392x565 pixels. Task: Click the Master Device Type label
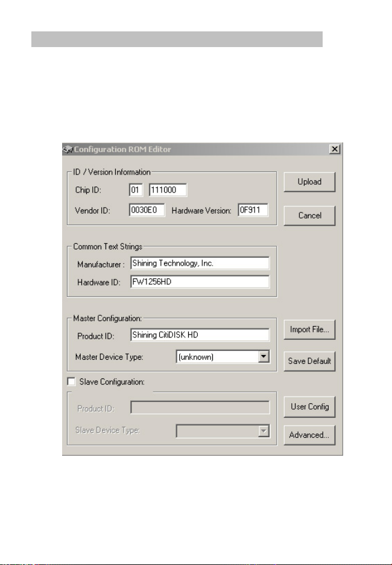pos(109,357)
